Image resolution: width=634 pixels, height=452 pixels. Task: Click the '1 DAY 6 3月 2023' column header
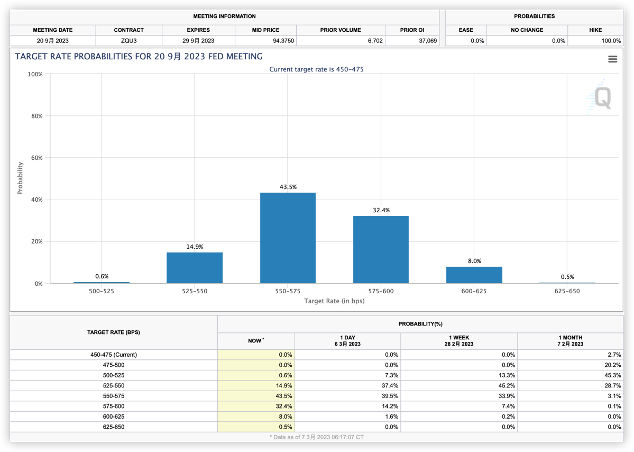coord(347,341)
